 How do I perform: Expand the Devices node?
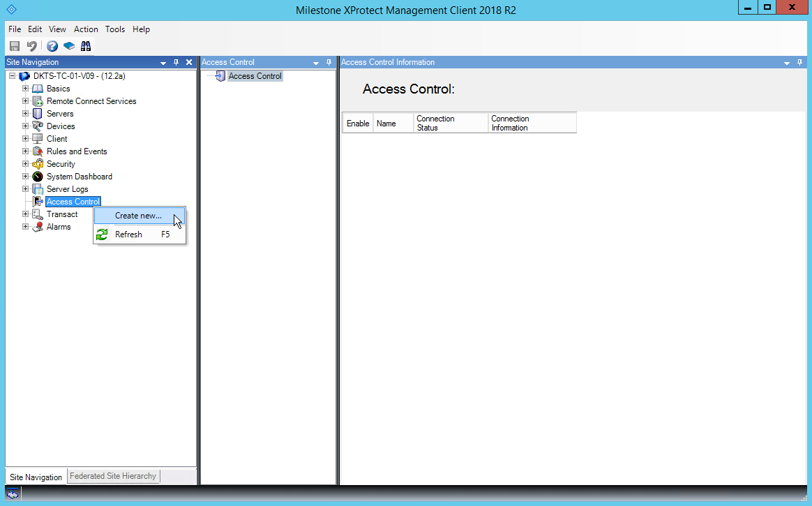[x=25, y=126]
